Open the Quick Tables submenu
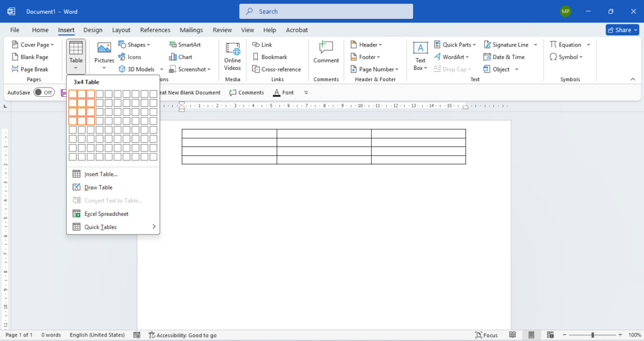This screenshot has width=644, height=341. point(113,226)
